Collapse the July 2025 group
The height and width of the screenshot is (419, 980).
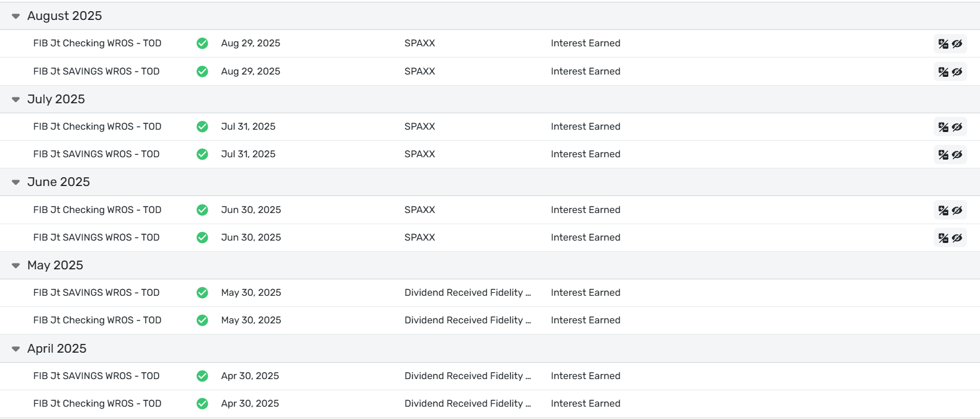[16, 100]
